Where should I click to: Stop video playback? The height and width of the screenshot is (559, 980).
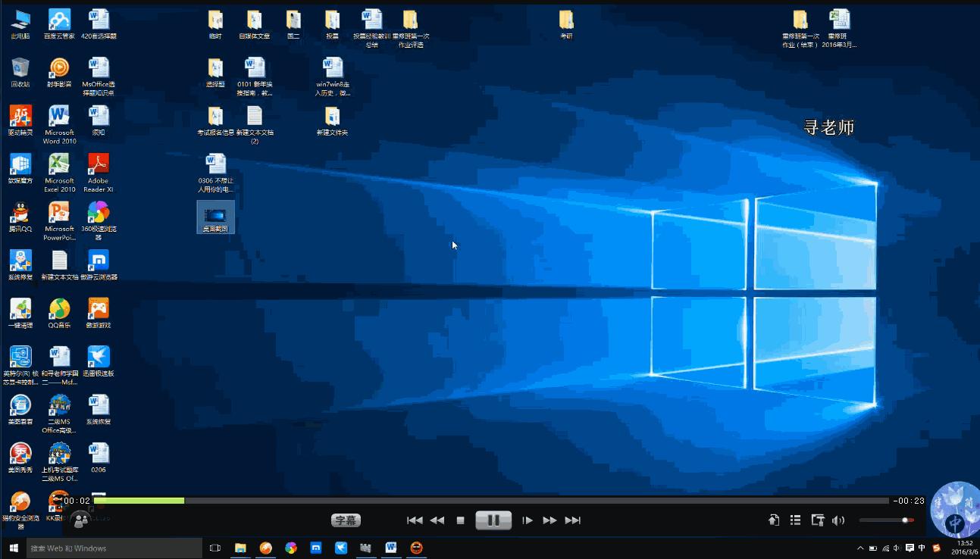460,520
